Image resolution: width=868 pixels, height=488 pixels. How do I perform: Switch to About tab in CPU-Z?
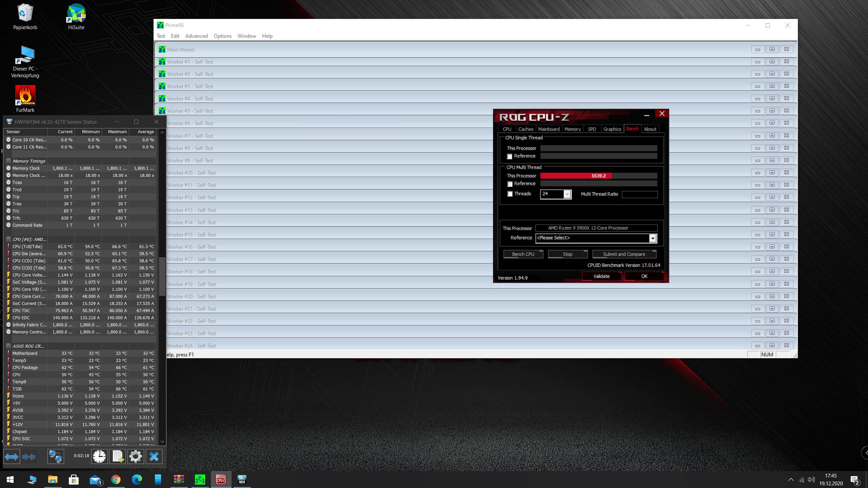coord(650,129)
